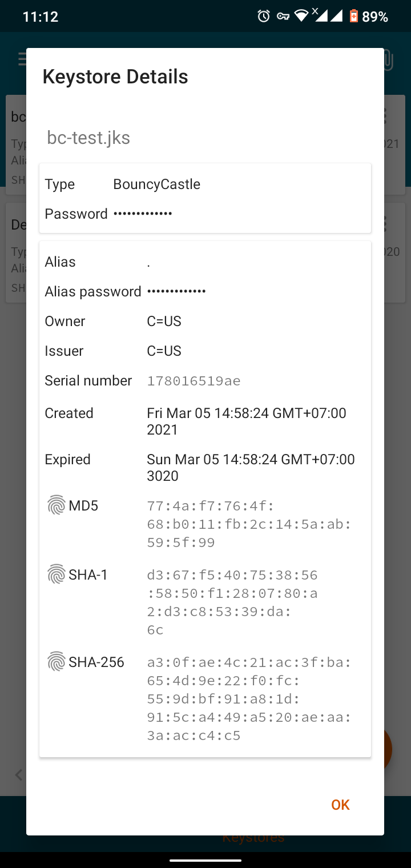Tap the serial number 178016519ae
This screenshot has width=411, height=868.
(194, 381)
